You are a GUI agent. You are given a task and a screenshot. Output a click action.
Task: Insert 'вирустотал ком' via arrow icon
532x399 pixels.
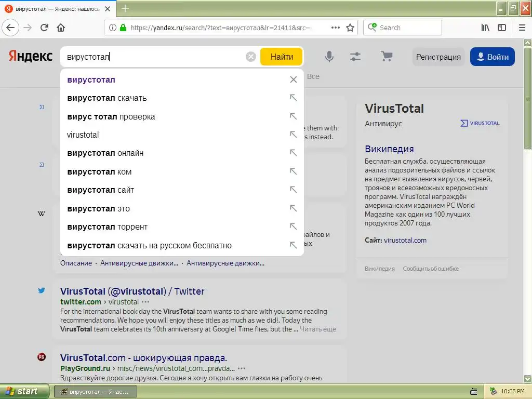click(294, 171)
